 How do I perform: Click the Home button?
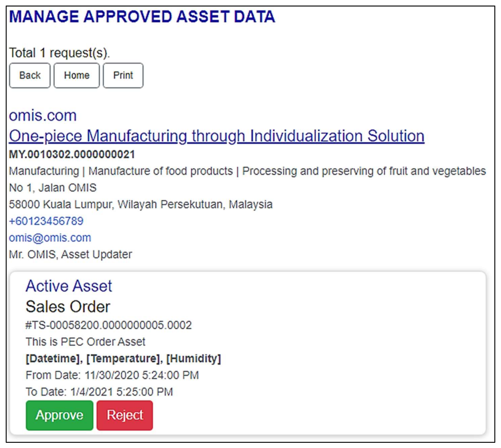76,75
